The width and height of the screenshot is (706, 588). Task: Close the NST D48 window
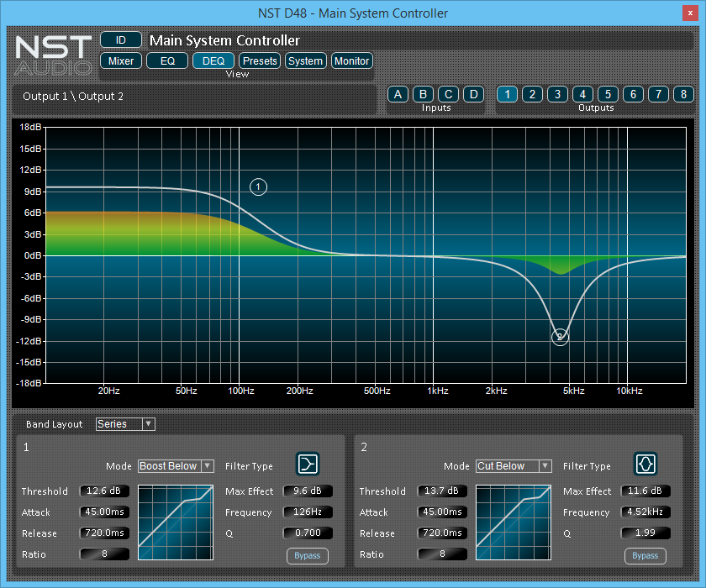(690, 13)
